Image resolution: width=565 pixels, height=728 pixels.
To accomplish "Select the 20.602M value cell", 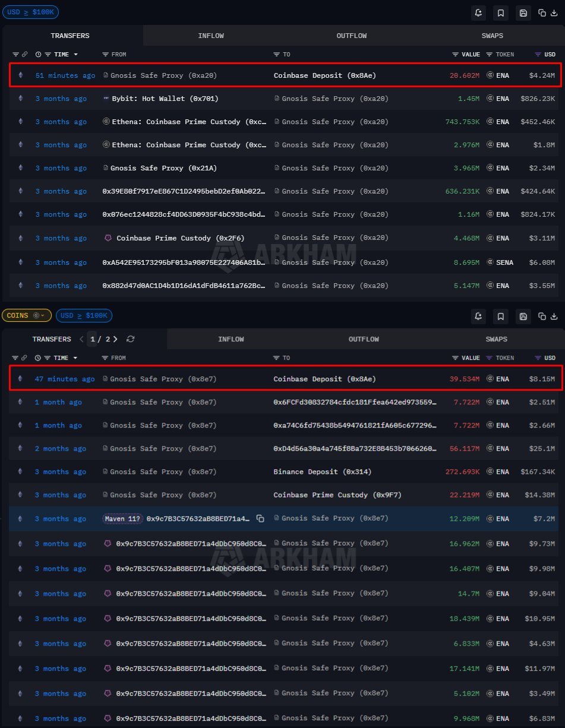I will pos(465,75).
